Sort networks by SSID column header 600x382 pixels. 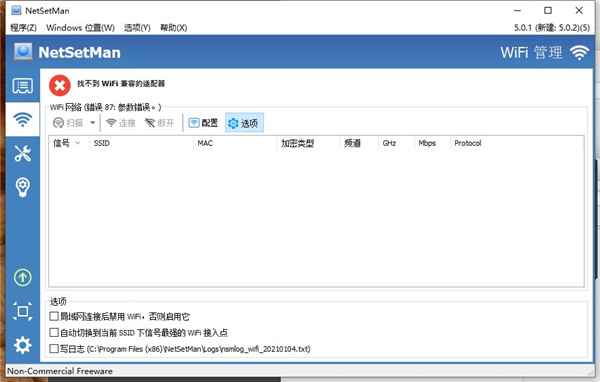(x=102, y=143)
